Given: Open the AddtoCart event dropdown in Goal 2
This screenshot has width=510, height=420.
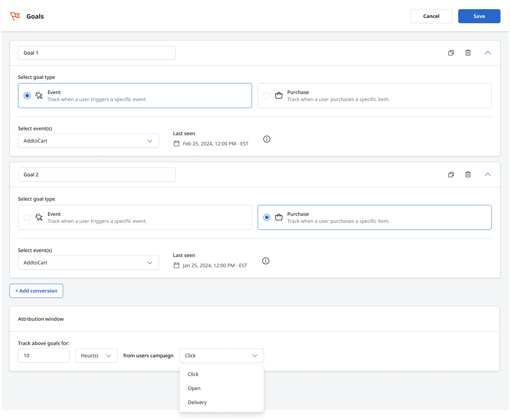Looking at the screenshot, I should click(x=88, y=263).
